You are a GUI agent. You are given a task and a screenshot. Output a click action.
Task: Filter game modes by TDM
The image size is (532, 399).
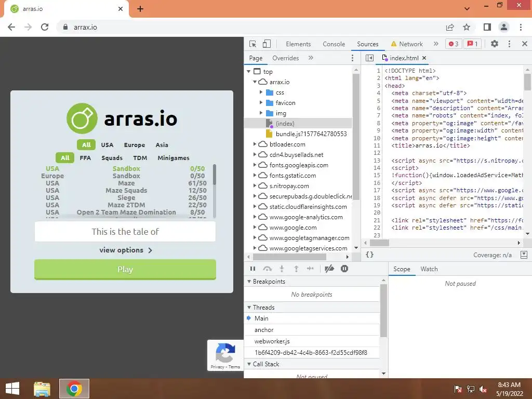(140, 158)
